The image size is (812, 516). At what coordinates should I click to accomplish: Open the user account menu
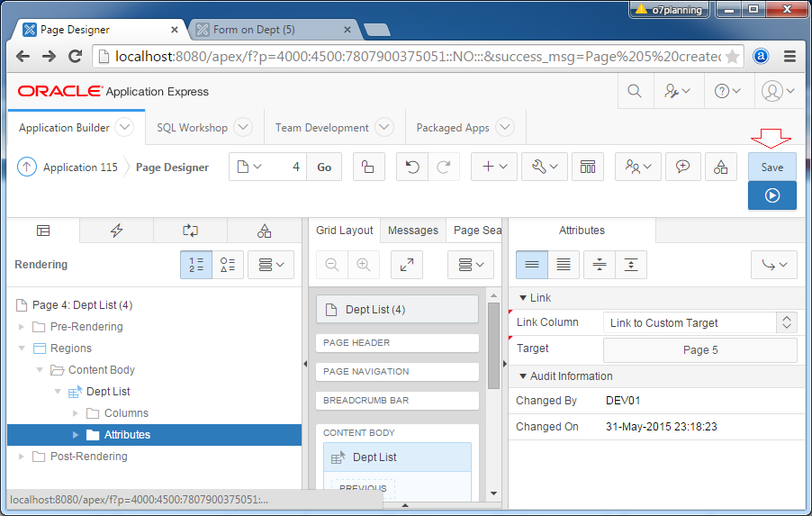[778, 91]
